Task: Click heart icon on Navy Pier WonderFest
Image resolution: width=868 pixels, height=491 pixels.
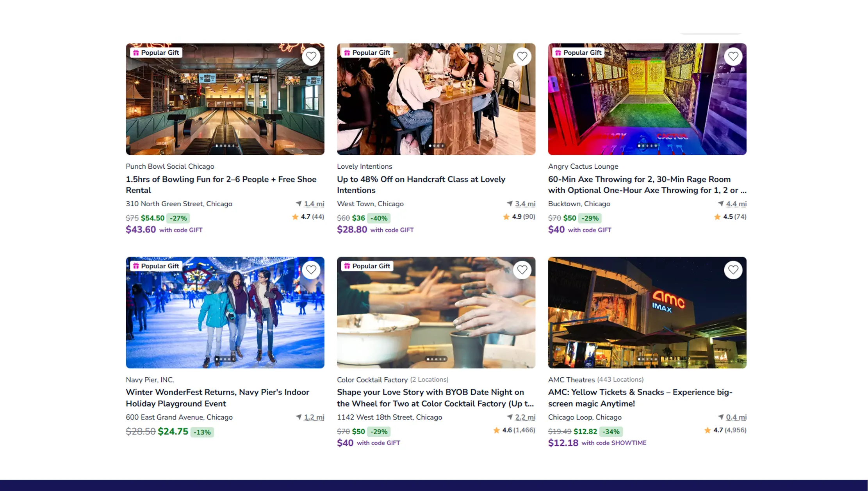Action: (311, 270)
